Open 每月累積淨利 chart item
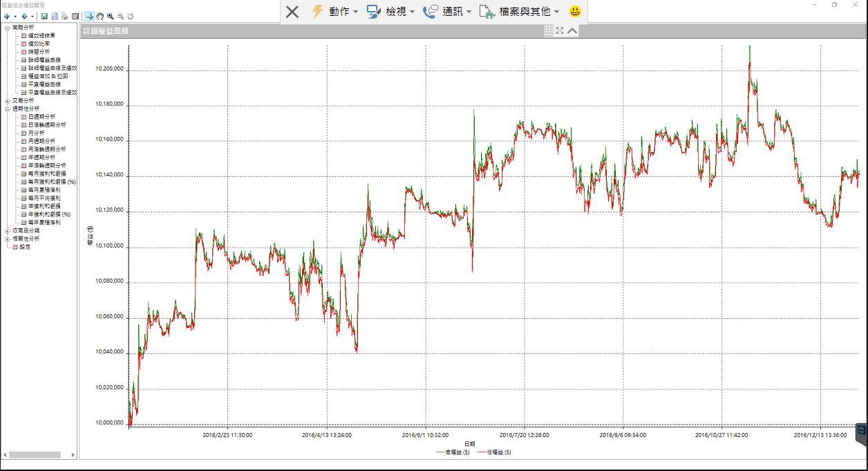Viewport: 868px width, 471px height. click(44, 190)
